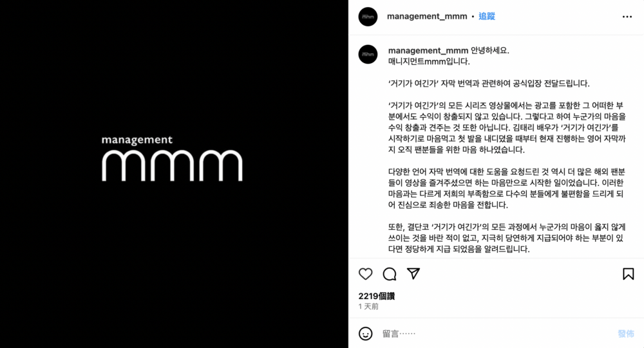644x348 pixels.
Task: Click the 1 天前 timestamp
Action: coord(368,307)
